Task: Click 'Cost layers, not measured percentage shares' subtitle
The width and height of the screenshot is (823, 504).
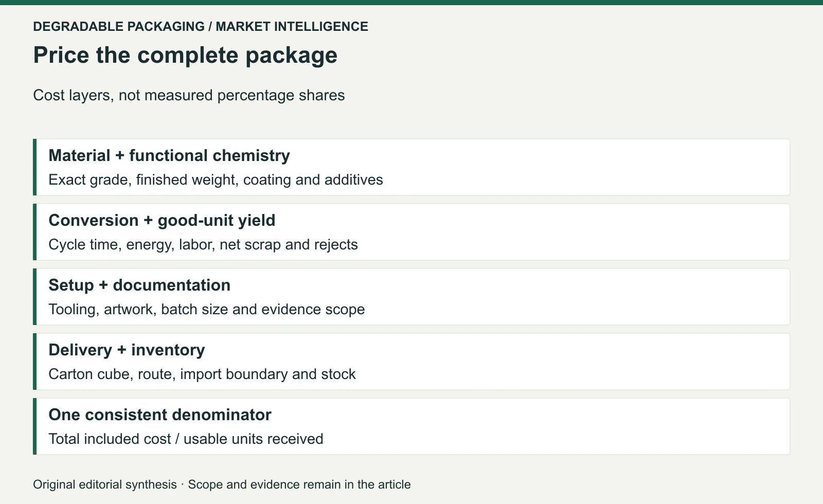Action: pos(189,95)
